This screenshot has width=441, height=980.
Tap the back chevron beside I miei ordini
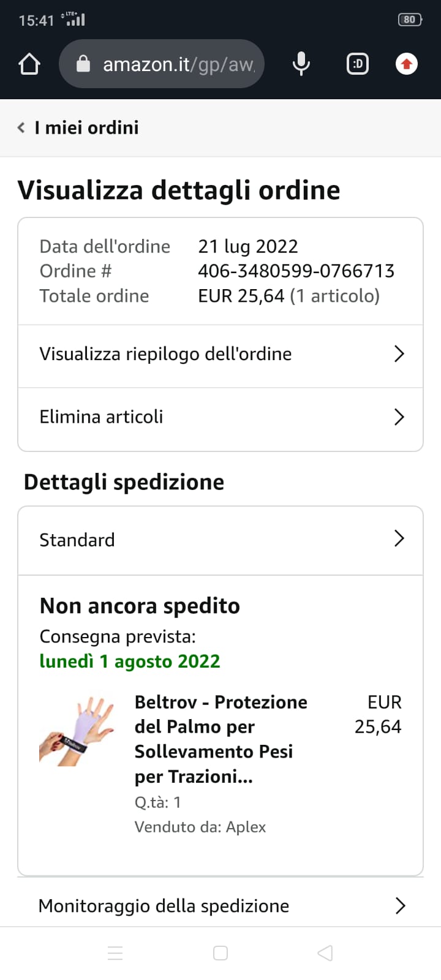click(x=21, y=127)
